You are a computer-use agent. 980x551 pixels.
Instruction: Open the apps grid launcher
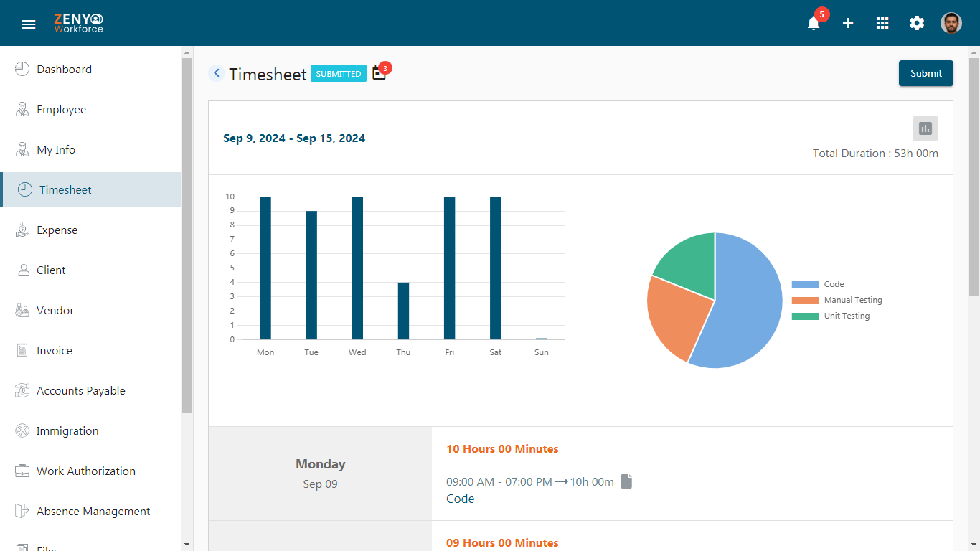[x=882, y=23]
